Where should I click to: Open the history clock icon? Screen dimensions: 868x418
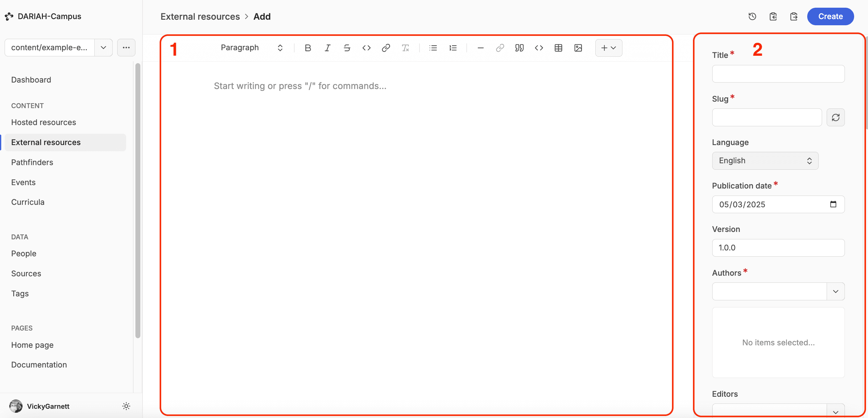pyautogui.click(x=752, y=17)
